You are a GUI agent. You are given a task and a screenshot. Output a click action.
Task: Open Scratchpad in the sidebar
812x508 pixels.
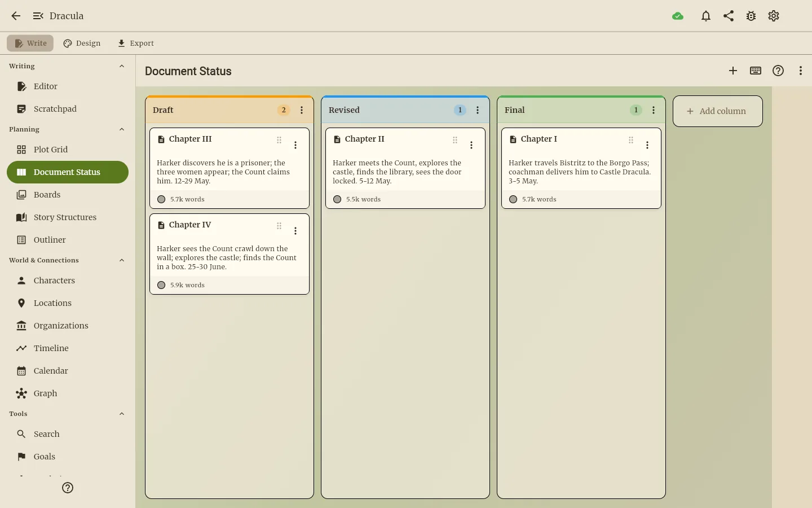[68, 109]
